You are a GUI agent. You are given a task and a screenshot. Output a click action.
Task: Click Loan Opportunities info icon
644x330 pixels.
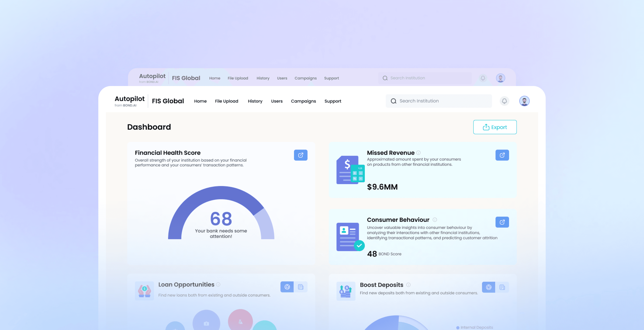click(218, 284)
